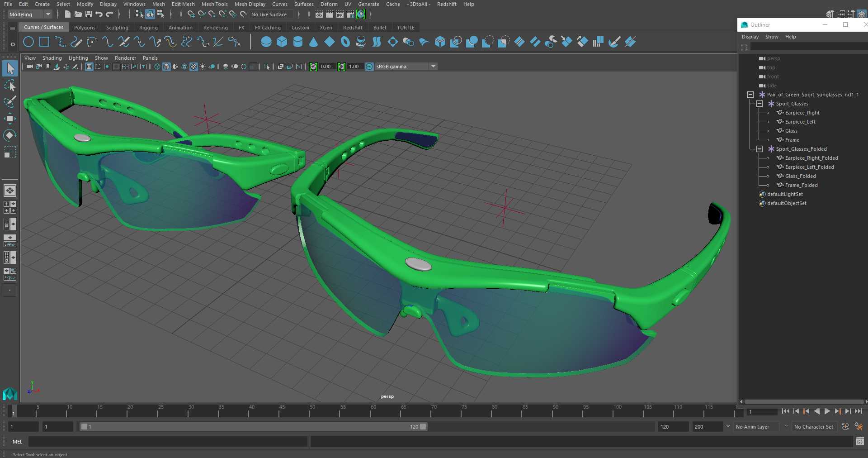Open the animation preferences icon

(858, 427)
